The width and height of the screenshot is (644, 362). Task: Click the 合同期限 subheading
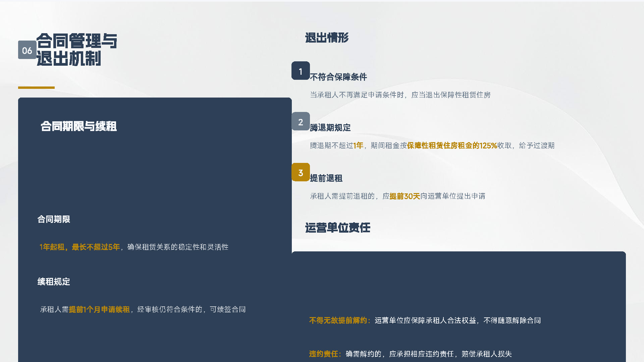point(54,219)
